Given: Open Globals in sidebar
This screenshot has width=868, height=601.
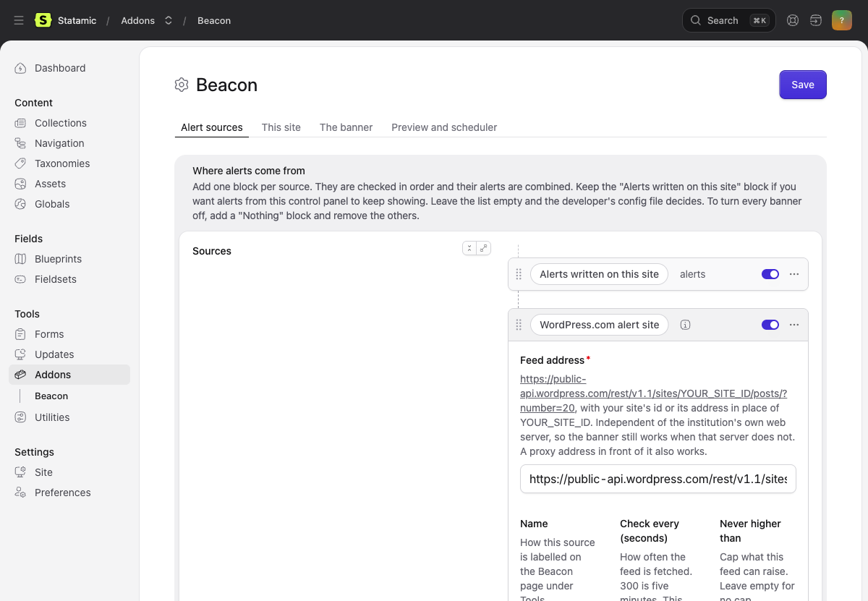Looking at the screenshot, I should [52, 204].
